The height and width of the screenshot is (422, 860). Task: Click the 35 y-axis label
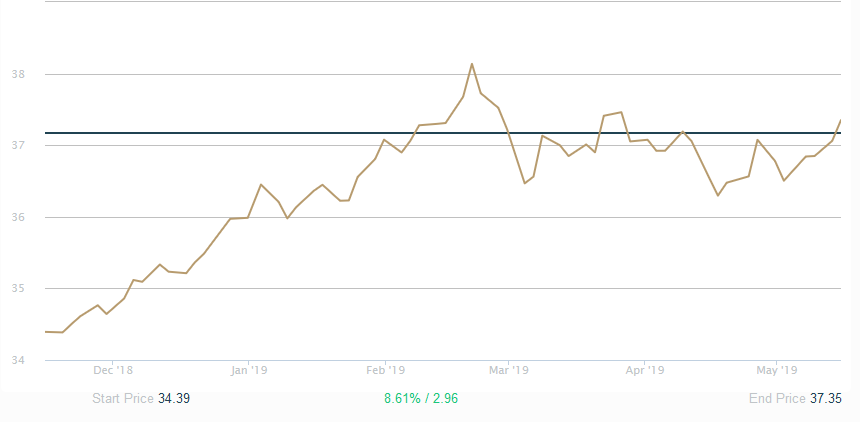(x=18, y=289)
